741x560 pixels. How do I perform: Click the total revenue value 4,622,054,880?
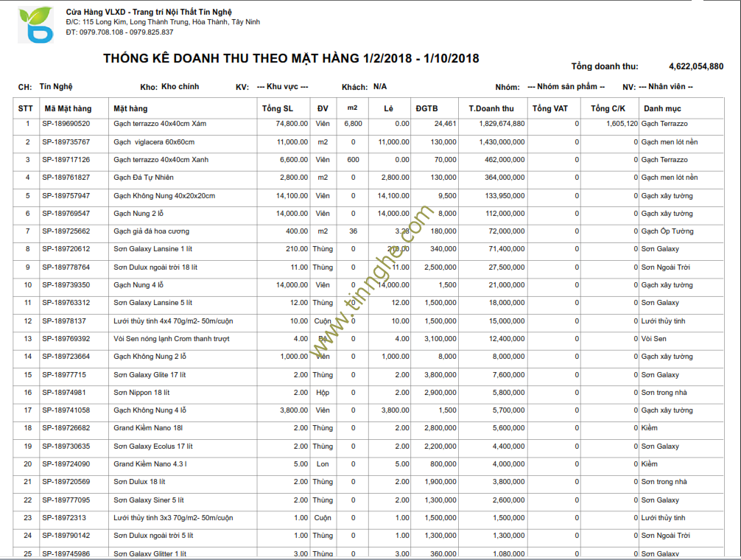(696, 66)
